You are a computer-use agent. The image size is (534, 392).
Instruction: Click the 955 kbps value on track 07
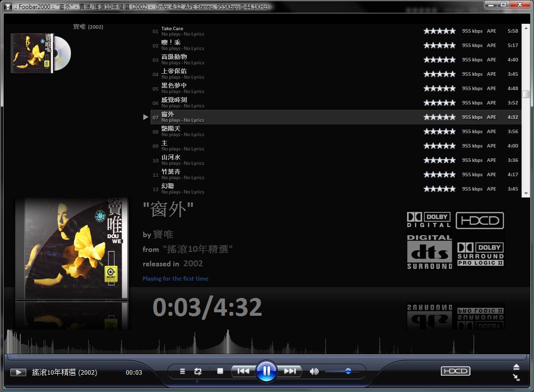(472, 117)
